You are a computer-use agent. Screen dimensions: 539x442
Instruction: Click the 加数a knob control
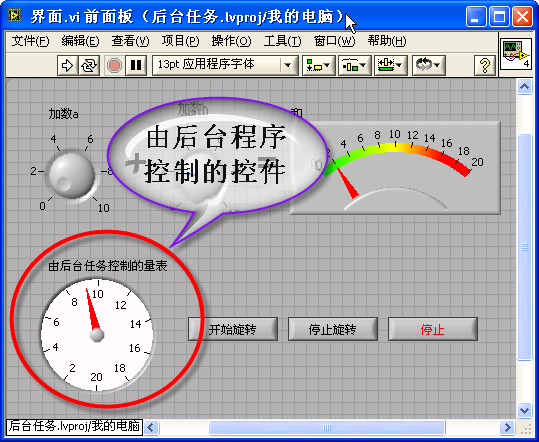coord(72,175)
